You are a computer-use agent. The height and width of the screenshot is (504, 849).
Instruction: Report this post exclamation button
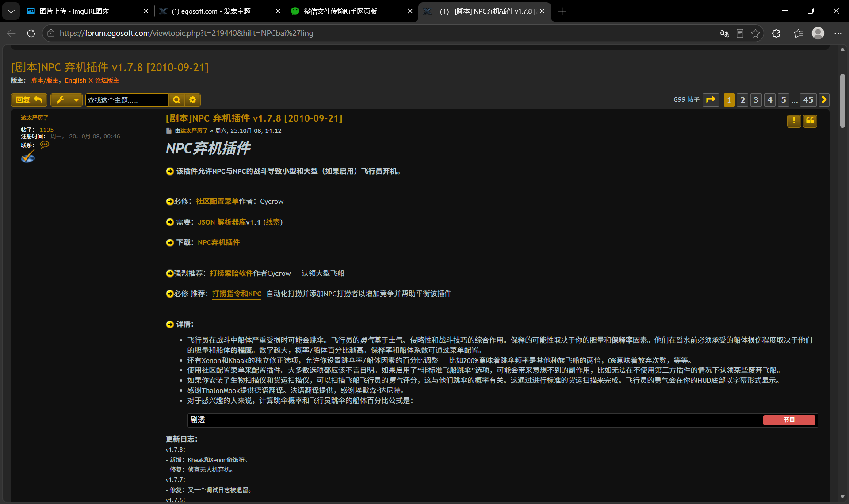pyautogui.click(x=794, y=121)
